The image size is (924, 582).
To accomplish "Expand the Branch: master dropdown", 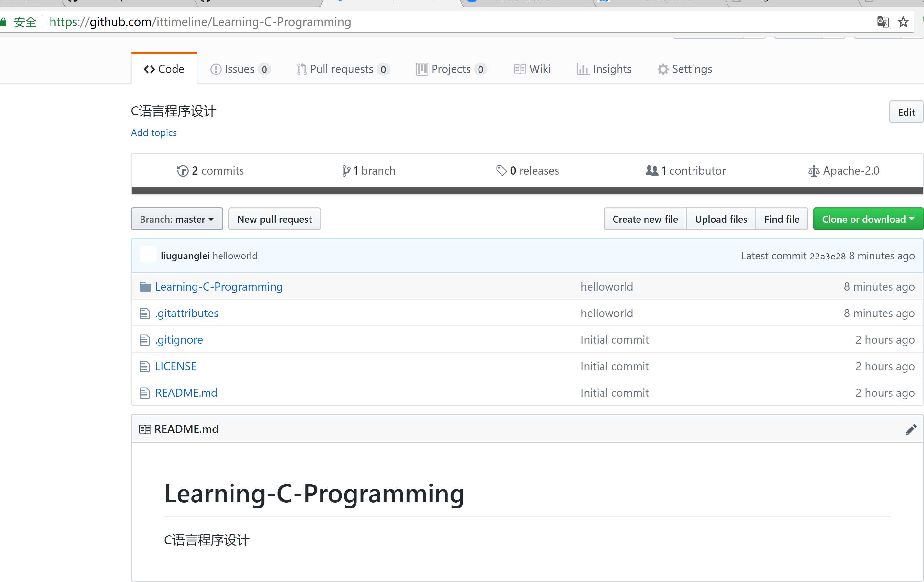I will tap(177, 219).
